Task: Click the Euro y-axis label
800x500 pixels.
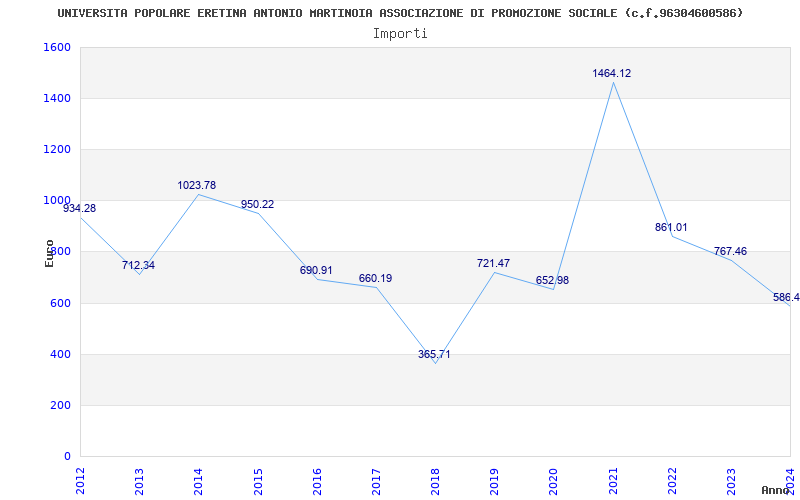Action: [x=49, y=253]
